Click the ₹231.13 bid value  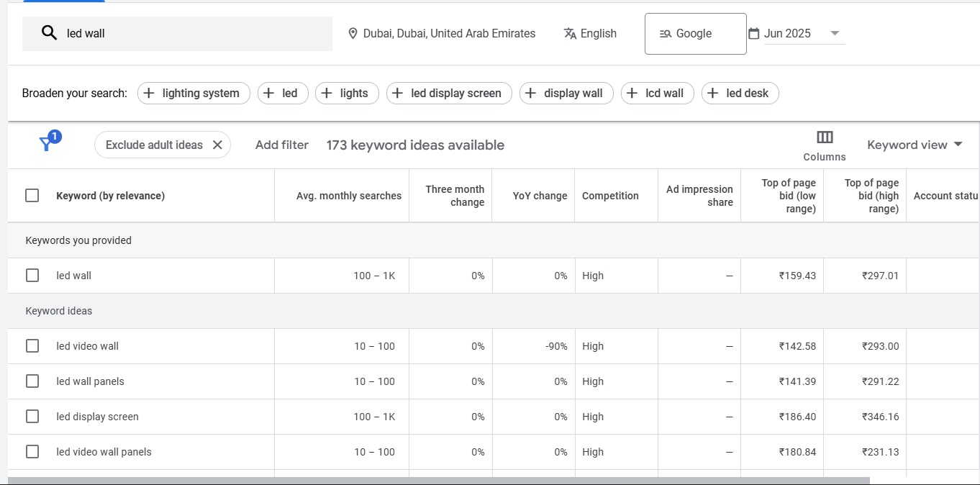(880, 452)
